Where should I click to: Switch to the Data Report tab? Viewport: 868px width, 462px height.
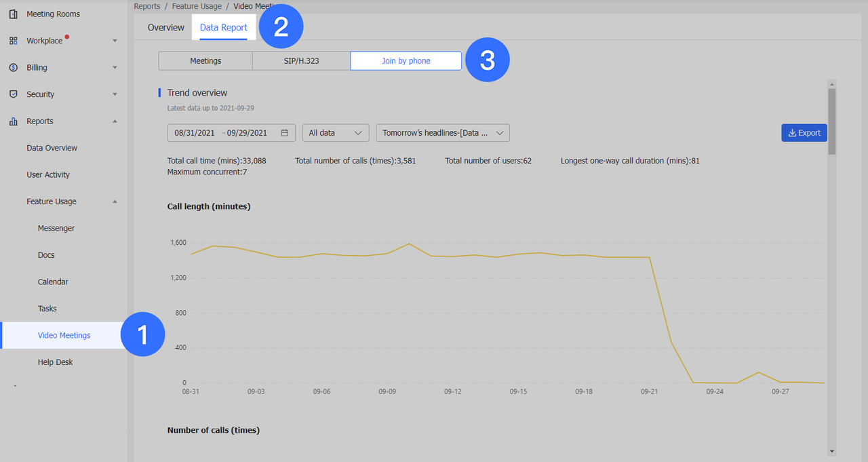point(224,28)
